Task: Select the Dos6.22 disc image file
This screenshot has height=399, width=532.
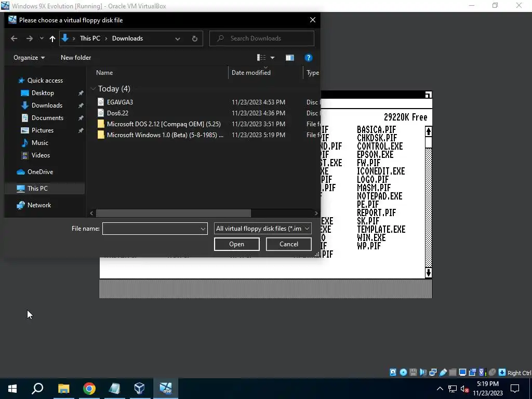Action: click(117, 113)
